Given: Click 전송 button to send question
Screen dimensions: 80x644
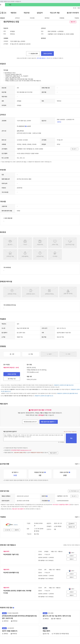Looking at the screenshot, I should [x=71, y=438].
